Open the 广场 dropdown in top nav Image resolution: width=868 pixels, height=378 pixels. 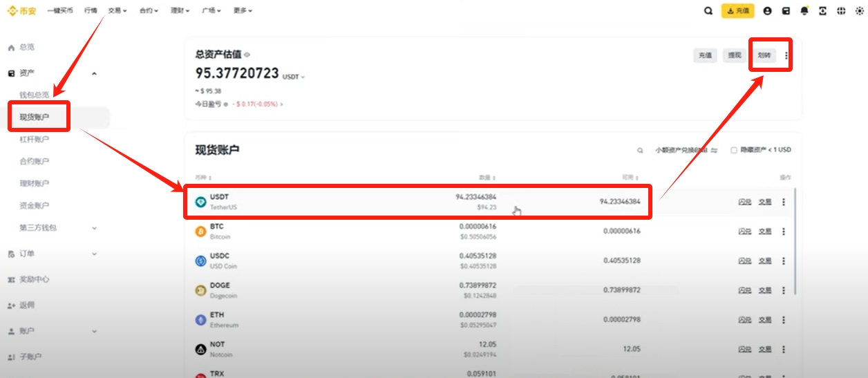[x=211, y=11]
